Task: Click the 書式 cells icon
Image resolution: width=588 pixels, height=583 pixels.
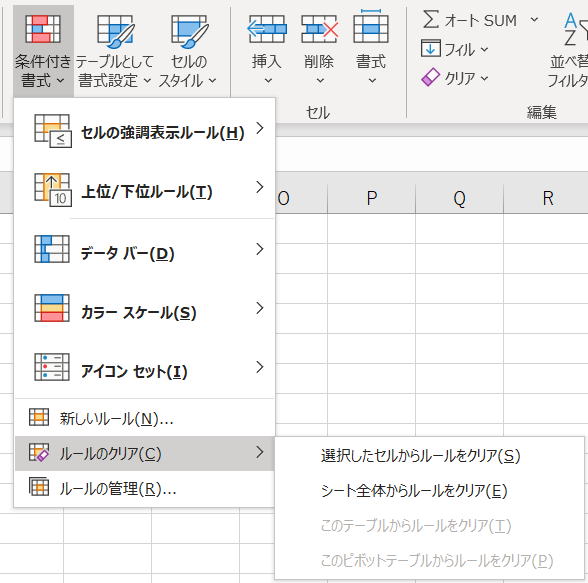Action: pyautogui.click(x=371, y=27)
